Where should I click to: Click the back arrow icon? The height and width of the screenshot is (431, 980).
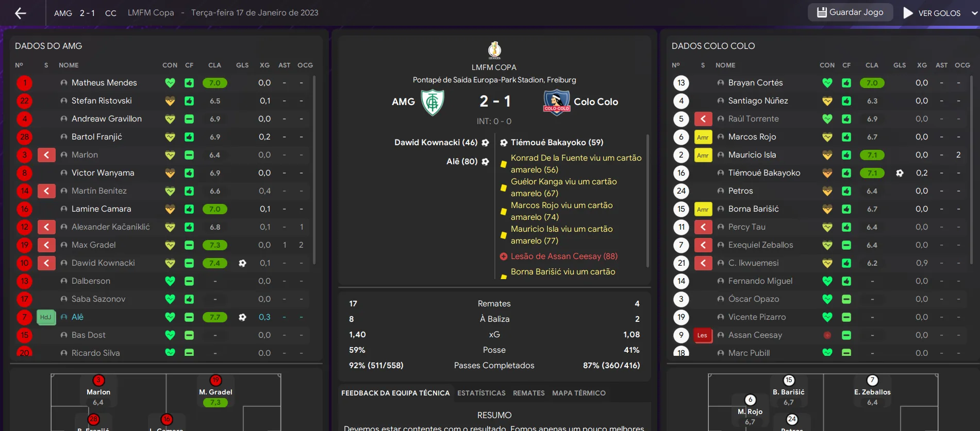[x=21, y=13]
